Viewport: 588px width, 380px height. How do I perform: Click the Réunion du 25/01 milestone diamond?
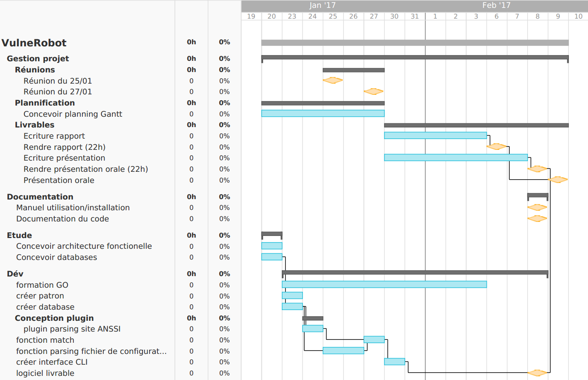[333, 80]
